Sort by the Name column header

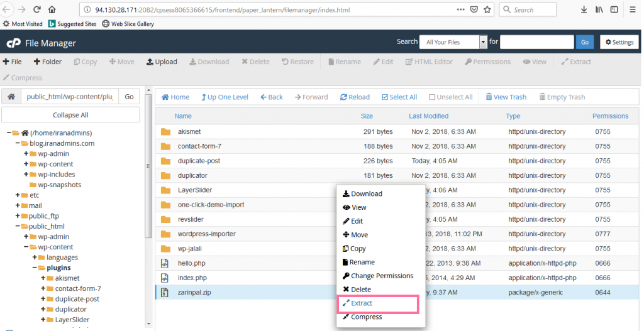183,116
